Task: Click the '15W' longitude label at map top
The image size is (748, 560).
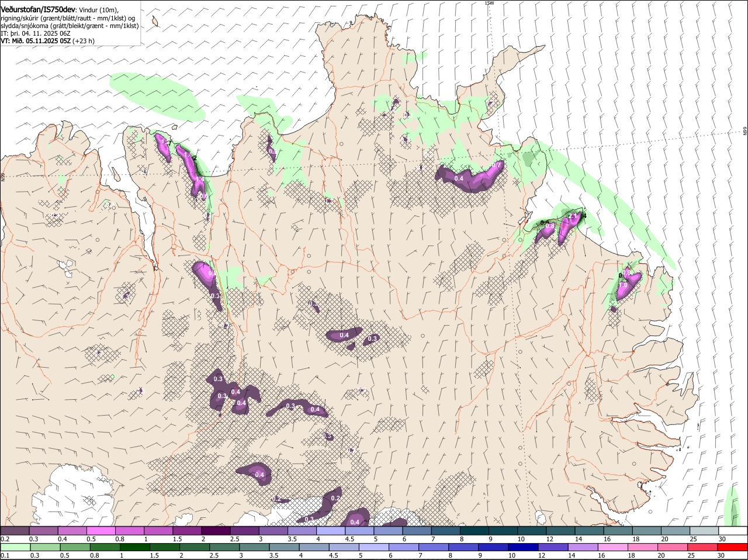Action: tap(489, 3)
